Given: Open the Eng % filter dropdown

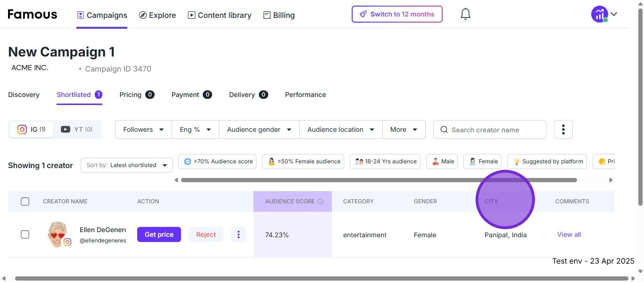Looking at the screenshot, I should click(195, 129).
